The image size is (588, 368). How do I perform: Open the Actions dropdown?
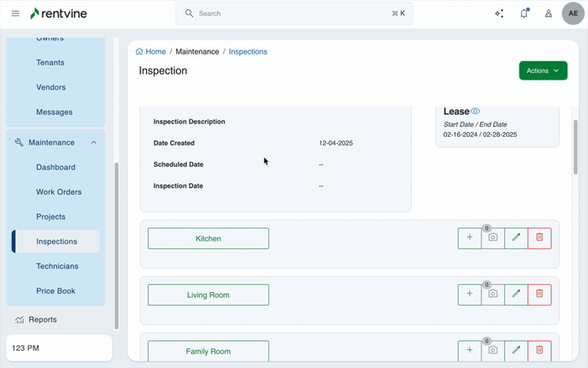point(543,71)
